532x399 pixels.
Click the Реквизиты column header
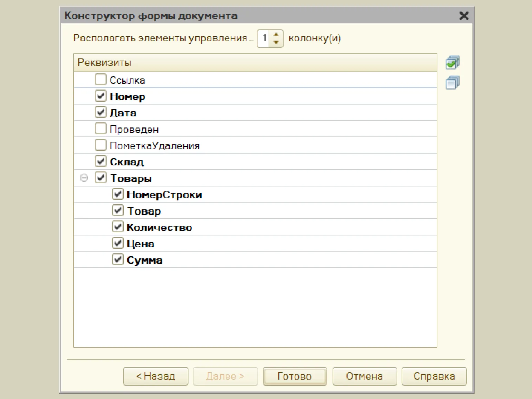pos(255,63)
